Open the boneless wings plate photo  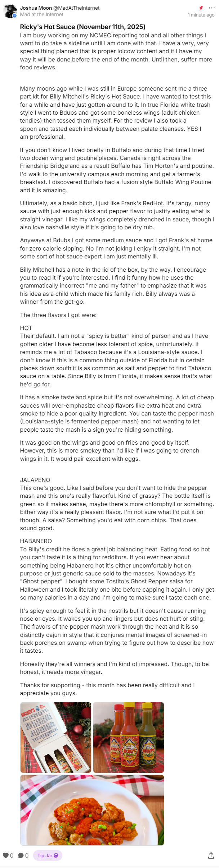click(x=92, y=810)
